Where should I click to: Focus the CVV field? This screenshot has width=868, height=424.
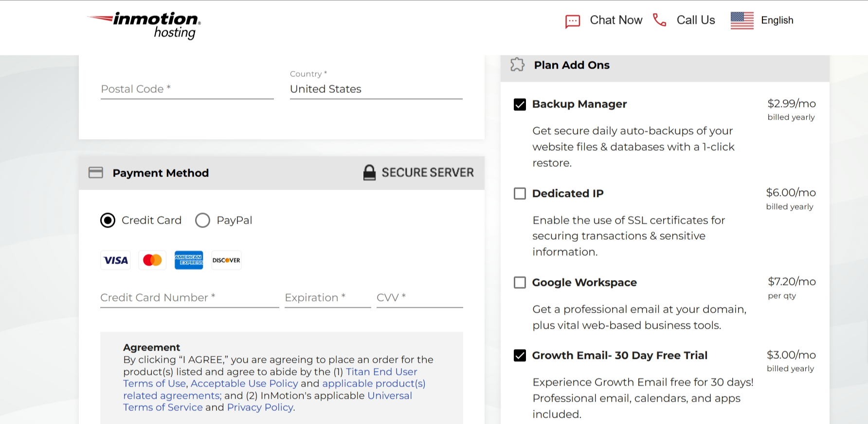tap(420, 298)
